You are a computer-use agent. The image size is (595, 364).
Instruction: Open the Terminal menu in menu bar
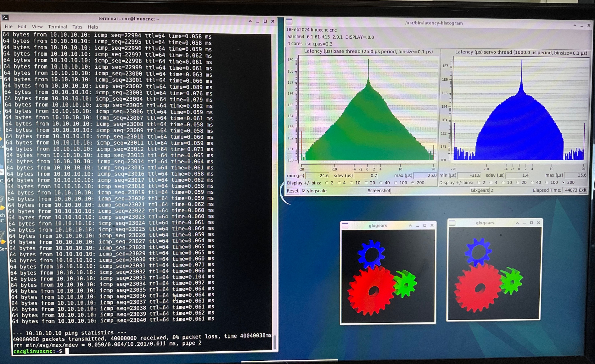pos(57,27)
